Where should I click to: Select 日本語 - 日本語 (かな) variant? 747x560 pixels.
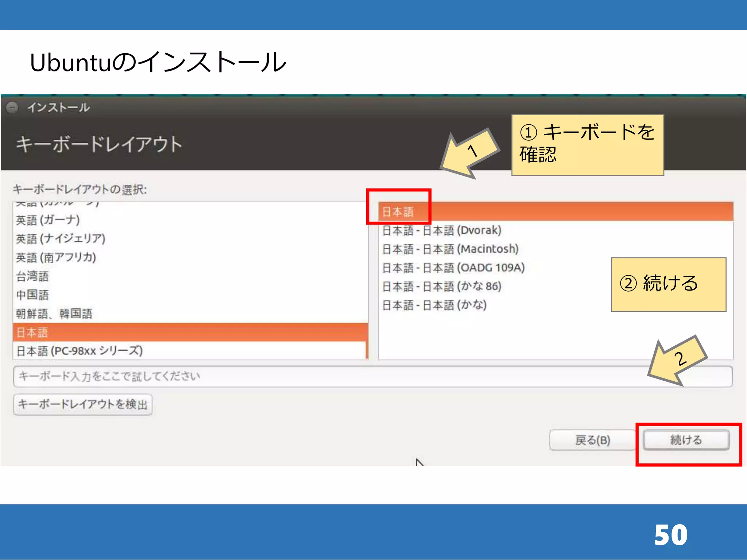coord(556,305)
